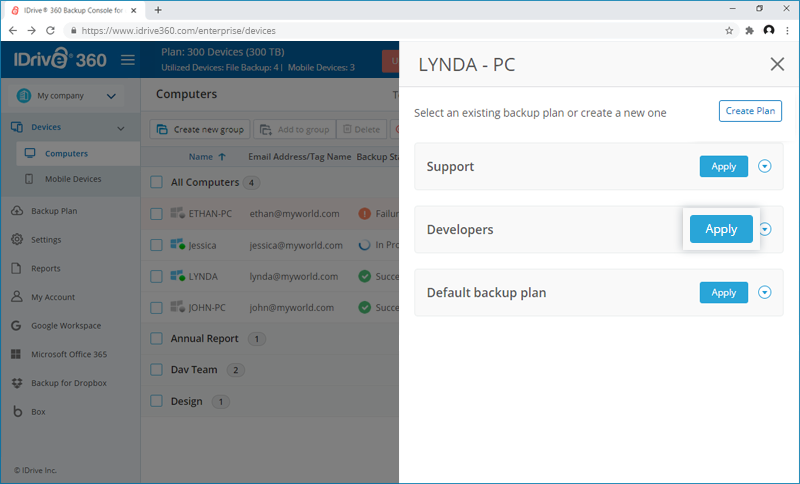Click the Add to group button
The width and height of the screenshot is (800, 484).
[295, 130]
